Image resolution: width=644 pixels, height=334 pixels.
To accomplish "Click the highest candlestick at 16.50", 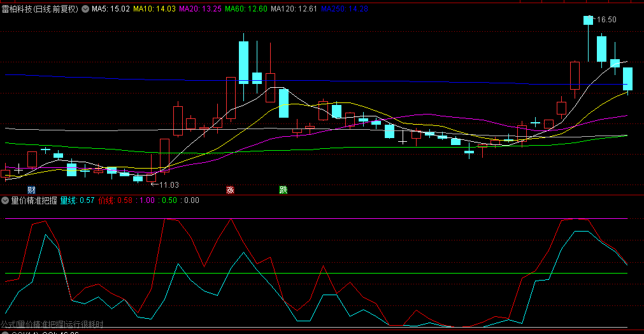I will [x=588, y=20].
